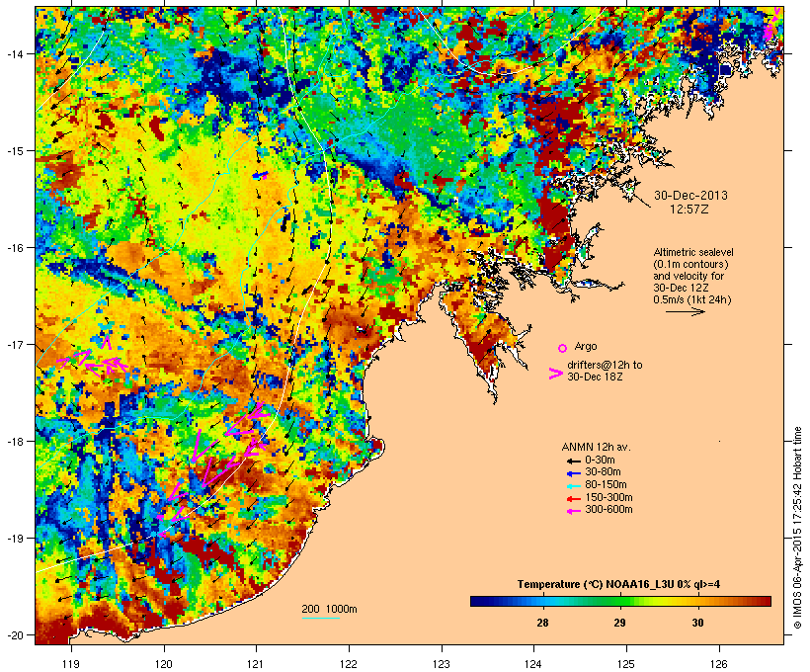Image resolution: width=810 pixels, height=672 pixels.
Task: Click the '200 1000m' isobath label
Action: click(x=329, y=609)
